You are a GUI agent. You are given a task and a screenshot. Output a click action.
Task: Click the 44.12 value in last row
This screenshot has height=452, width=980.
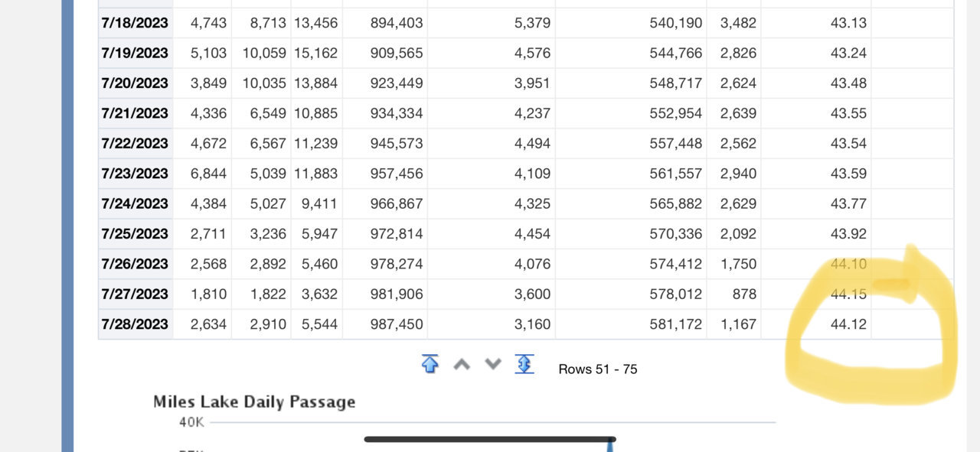[x=848, y=324]
